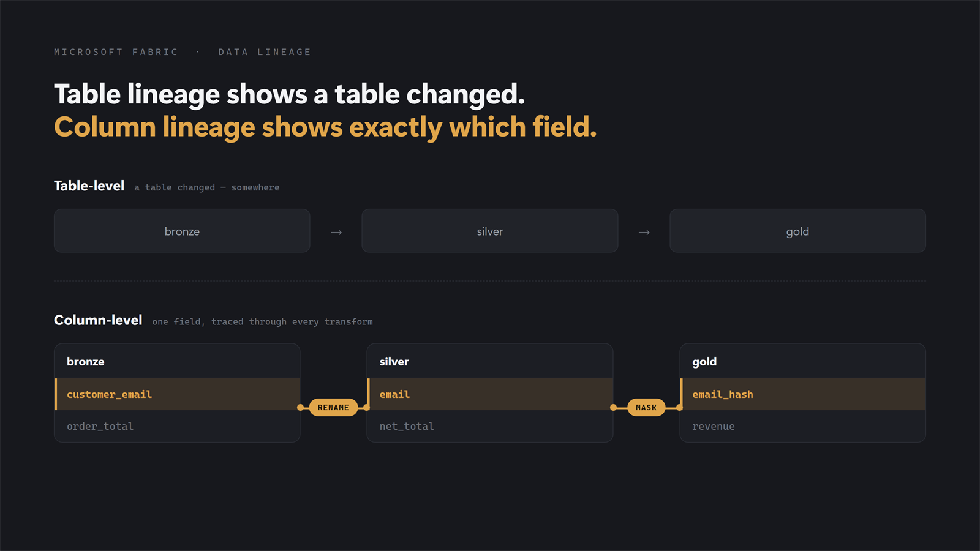This screenshot has width=980, height=551.
Task: Select the revenue column row
Action: point(803,426)
